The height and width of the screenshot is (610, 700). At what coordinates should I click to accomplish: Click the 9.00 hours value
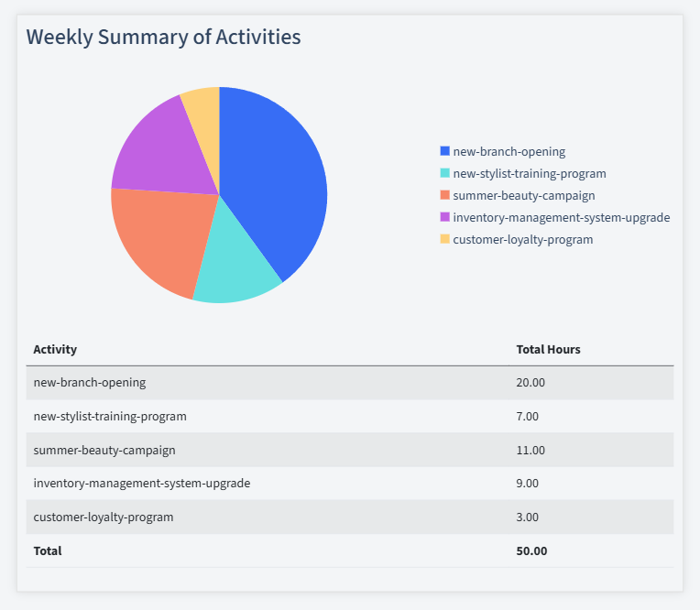pos(527,484)
